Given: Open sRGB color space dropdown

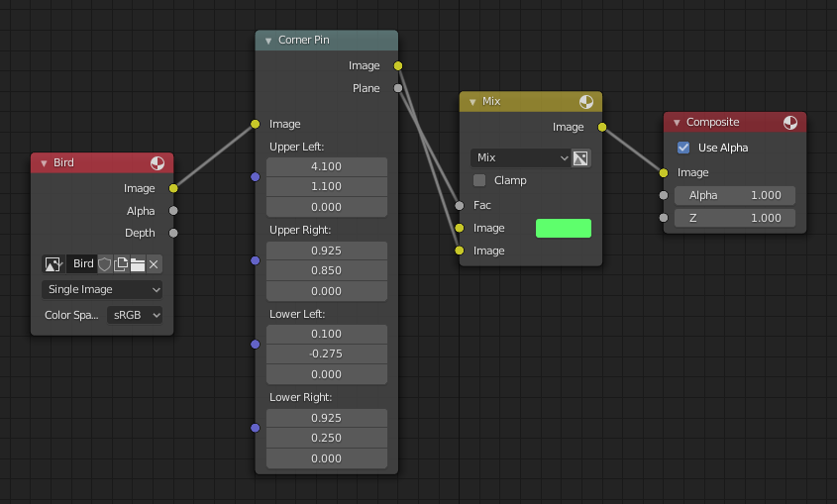Looking at the screenshot, I should click(x=135, y=315).
